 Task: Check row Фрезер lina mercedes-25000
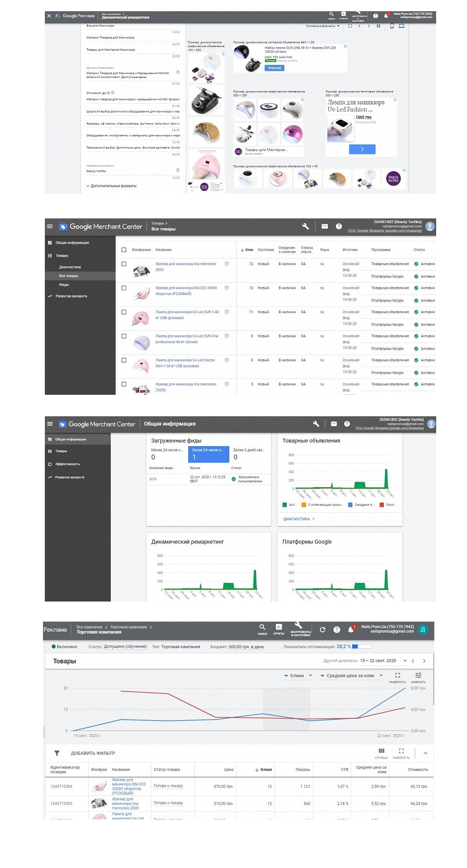(124, 384)
